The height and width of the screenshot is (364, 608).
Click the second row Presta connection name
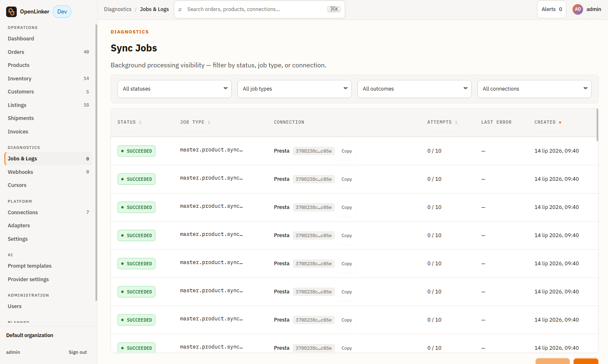tap(282, 179)
